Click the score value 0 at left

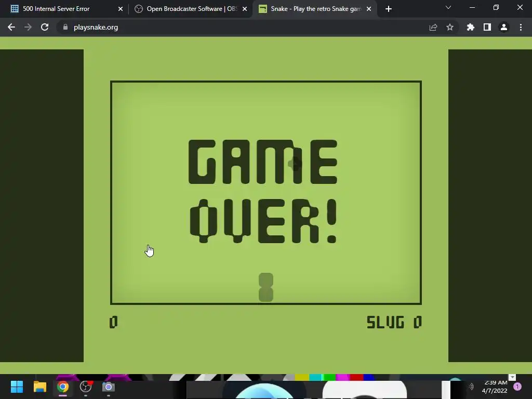coord(113,322)
